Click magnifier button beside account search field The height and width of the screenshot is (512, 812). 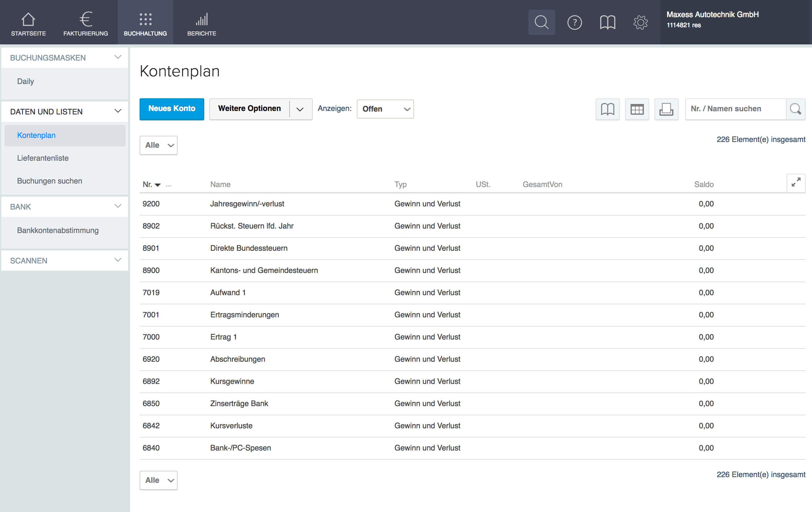795,109
